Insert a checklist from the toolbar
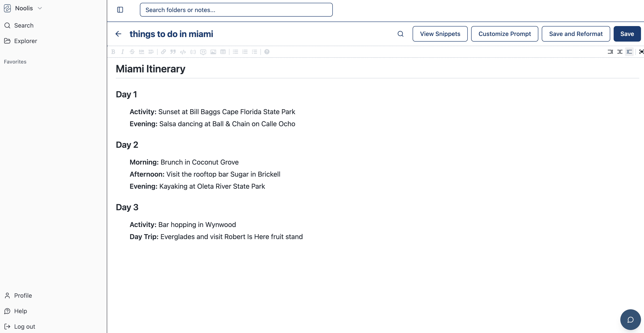This screenshot has width=644, height=333. [x=254, y=52]
